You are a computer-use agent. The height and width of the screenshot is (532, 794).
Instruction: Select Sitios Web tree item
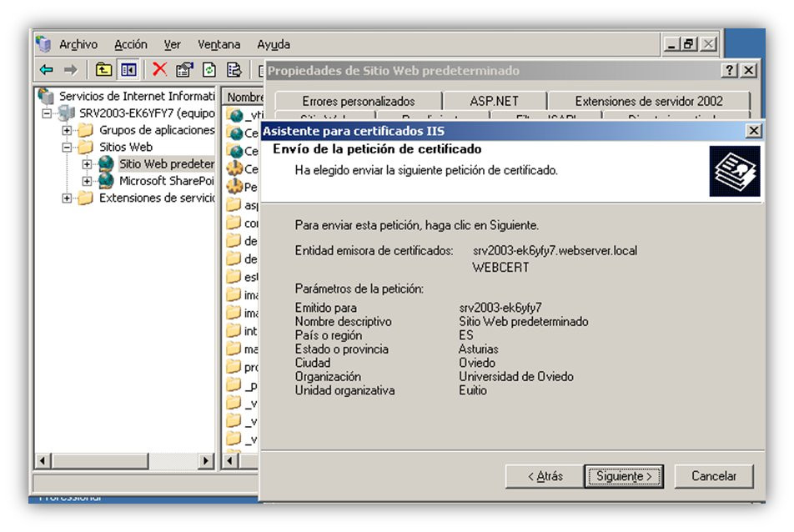[x=126, y=147]
